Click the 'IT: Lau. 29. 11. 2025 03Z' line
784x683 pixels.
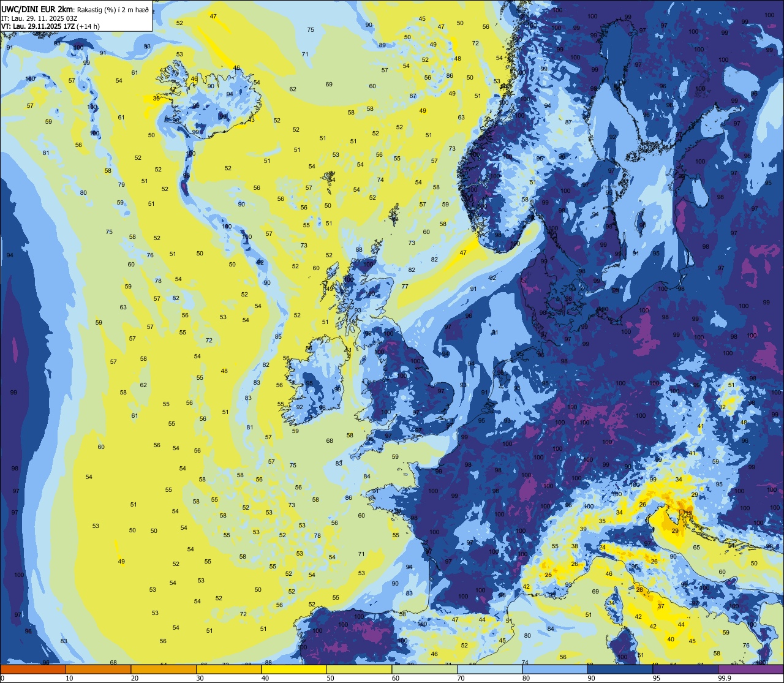point(39,18)
